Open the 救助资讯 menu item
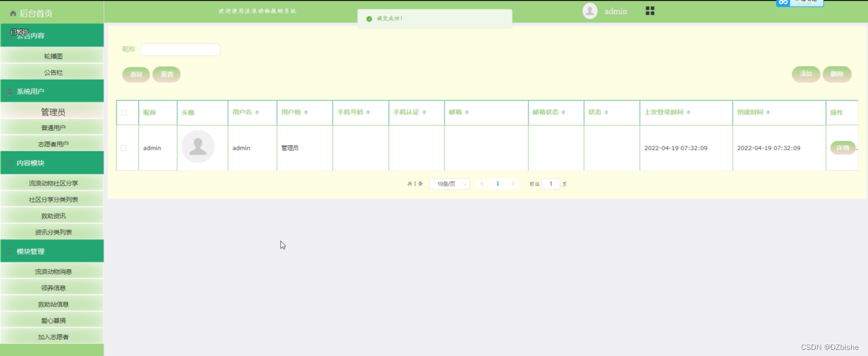The image size is (868, 356). pyautogui.click(x=52, y=216)
